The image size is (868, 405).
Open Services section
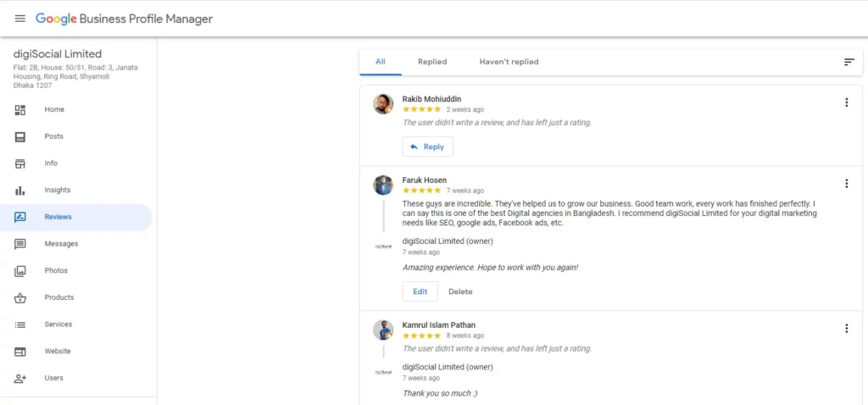coord(58,325)
